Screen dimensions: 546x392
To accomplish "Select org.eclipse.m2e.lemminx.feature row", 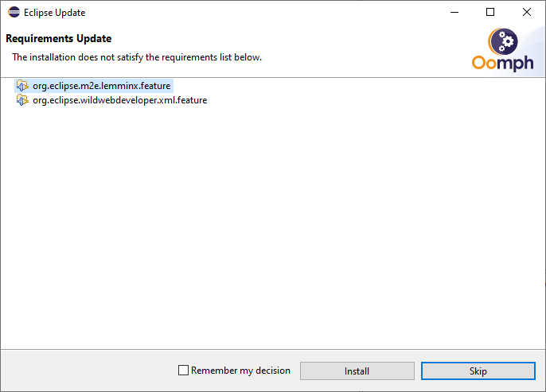I will (94, 86).
